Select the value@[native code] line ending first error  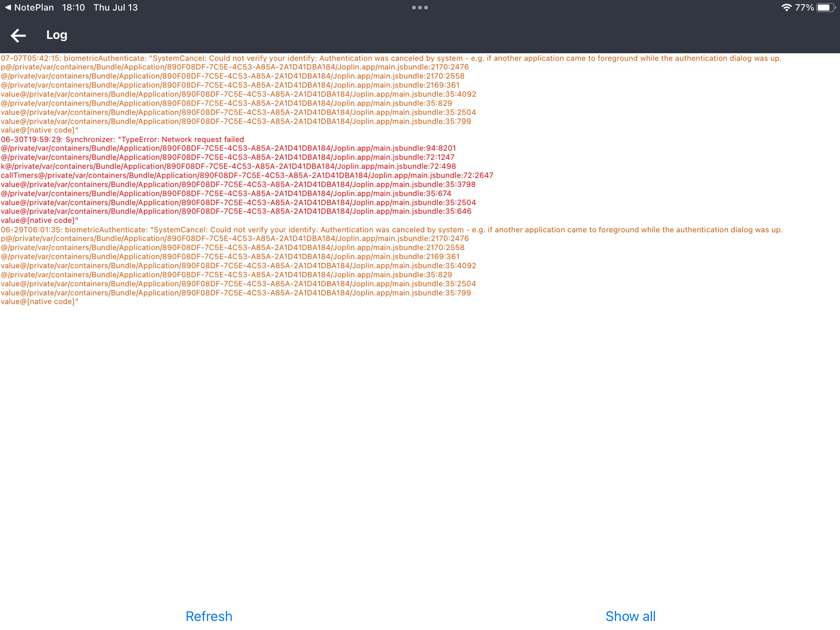pos(39,130)
